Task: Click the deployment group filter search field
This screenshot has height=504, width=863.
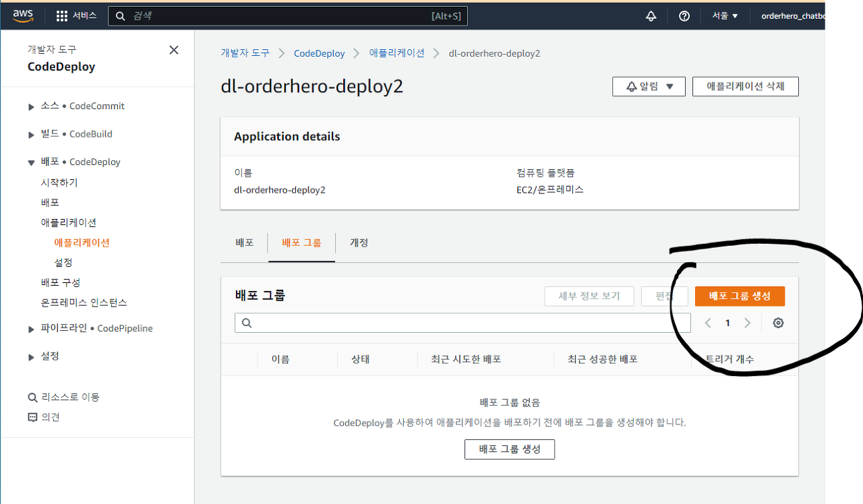Action: click(x=463, y=323)
